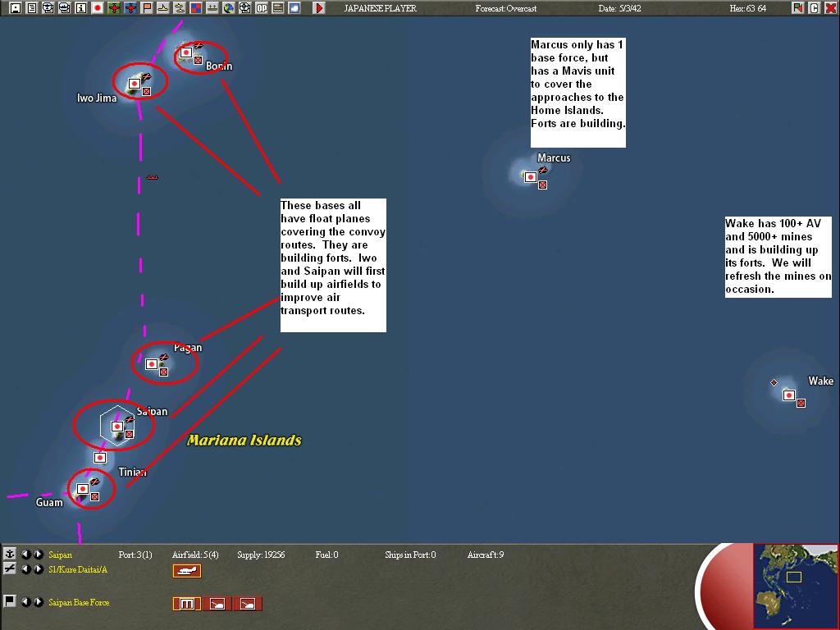Click the globe toolbar icon
Image resolution: width=840 pixels, height=630 pixels.
click(229, 8)
